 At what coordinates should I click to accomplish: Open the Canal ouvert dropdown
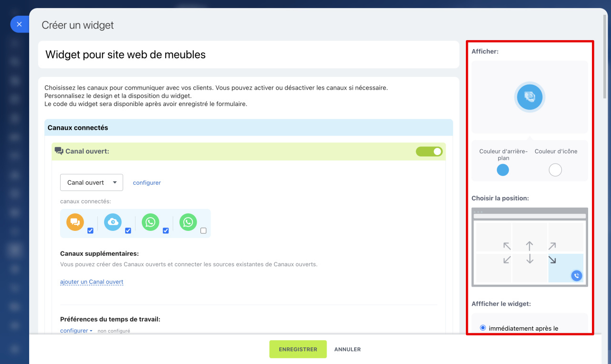[x=92, y=182]
